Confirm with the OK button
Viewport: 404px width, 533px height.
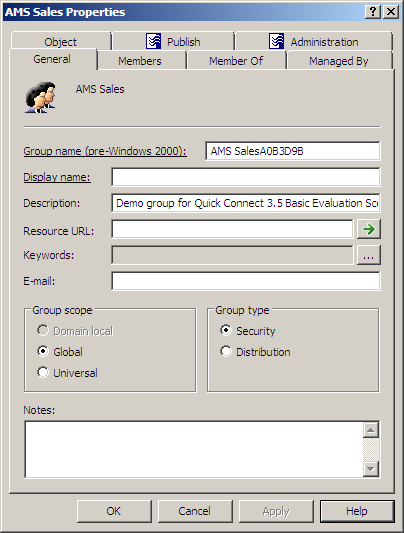[x=114, y=511]
